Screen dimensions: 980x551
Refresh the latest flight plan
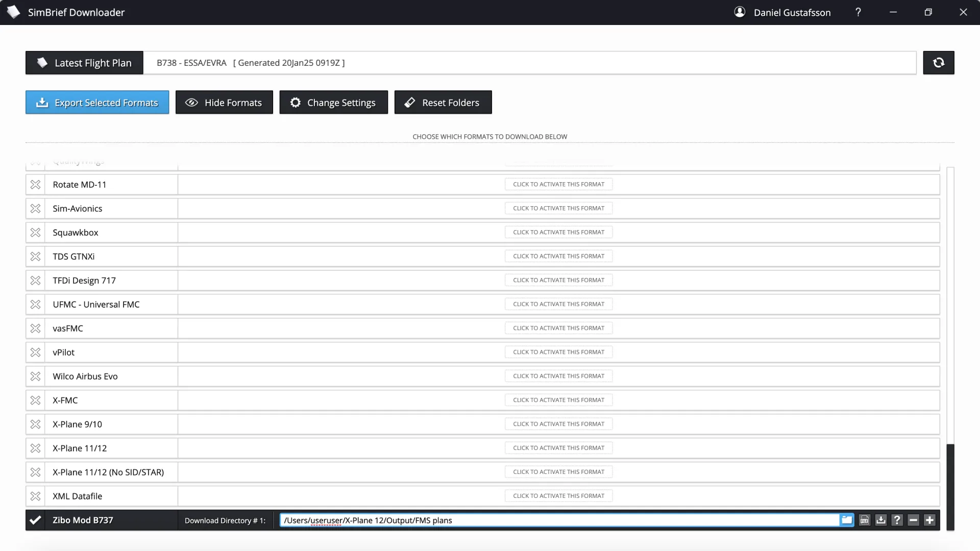938,63
